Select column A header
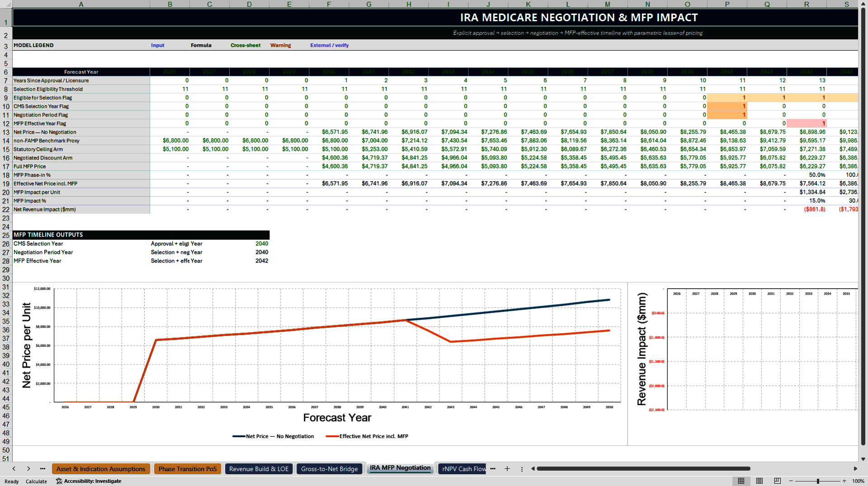The image size is (868, 486). (x=81, y=4)
